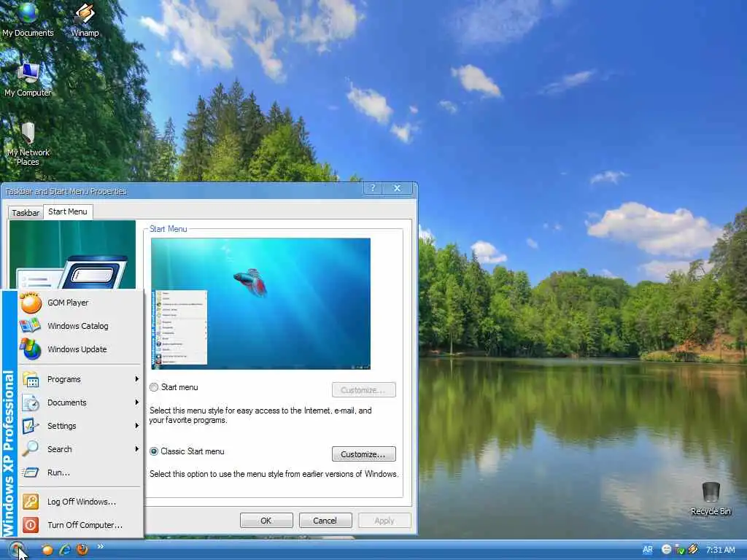Click Cancel in Taskbar properties dialog
The width and height of the screenshot is (747, 560).
coord(325,521)
